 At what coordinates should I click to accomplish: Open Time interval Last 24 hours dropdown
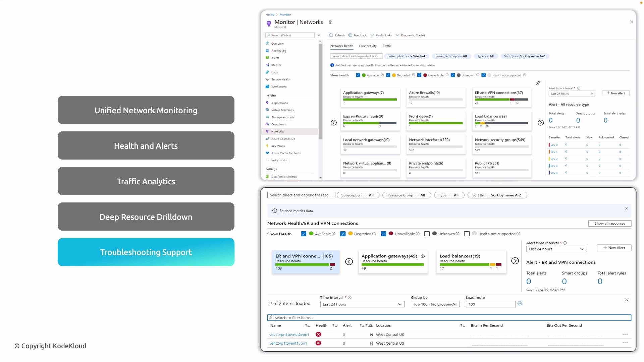tap(362, 304)
